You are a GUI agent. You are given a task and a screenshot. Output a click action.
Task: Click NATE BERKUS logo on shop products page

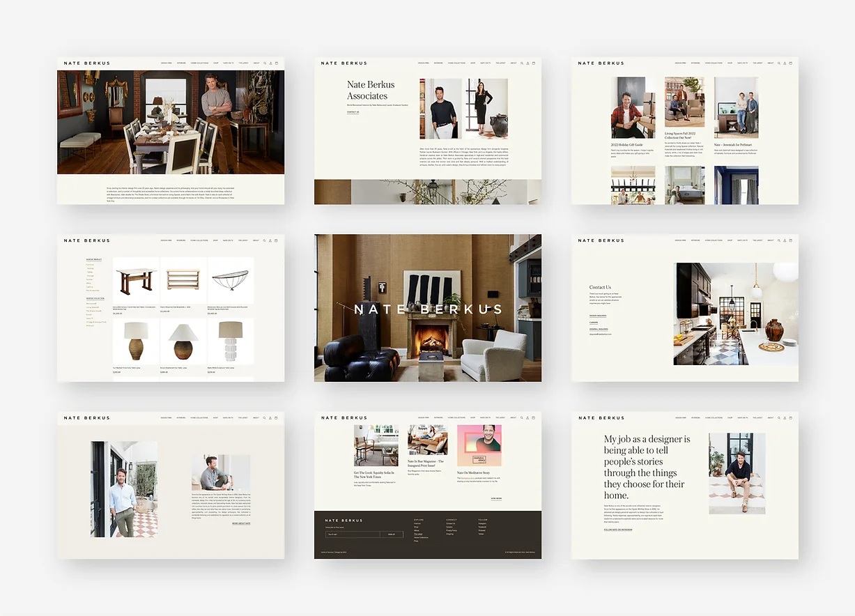[x=87, y=240]
